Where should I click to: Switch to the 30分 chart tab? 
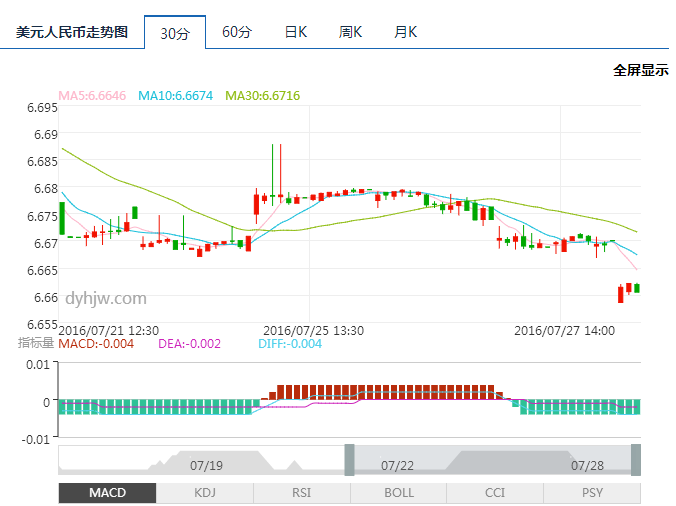pos(175,33)
